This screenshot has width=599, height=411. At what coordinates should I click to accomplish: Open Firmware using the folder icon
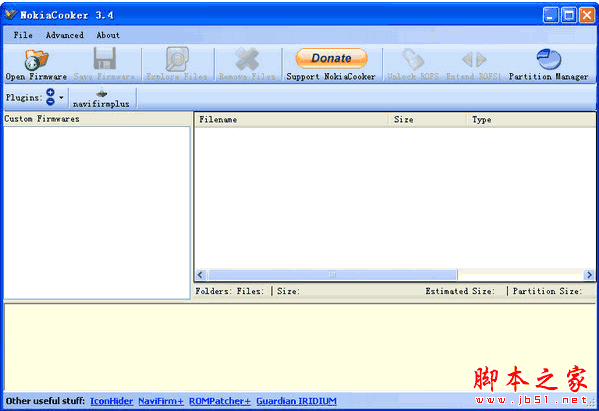[36, 60]
